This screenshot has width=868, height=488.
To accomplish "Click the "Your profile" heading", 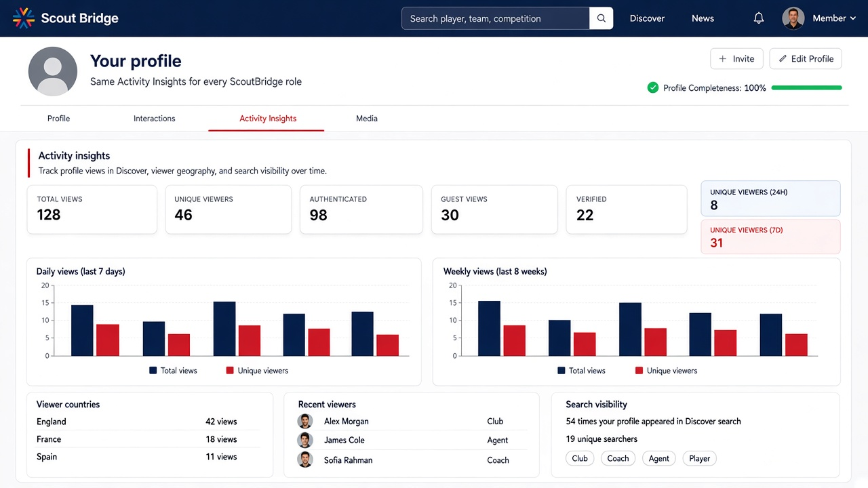I will (136, 61).
